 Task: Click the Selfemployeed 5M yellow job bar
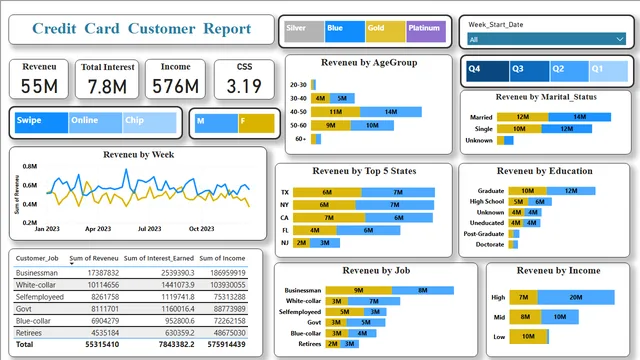click(345, 312)
